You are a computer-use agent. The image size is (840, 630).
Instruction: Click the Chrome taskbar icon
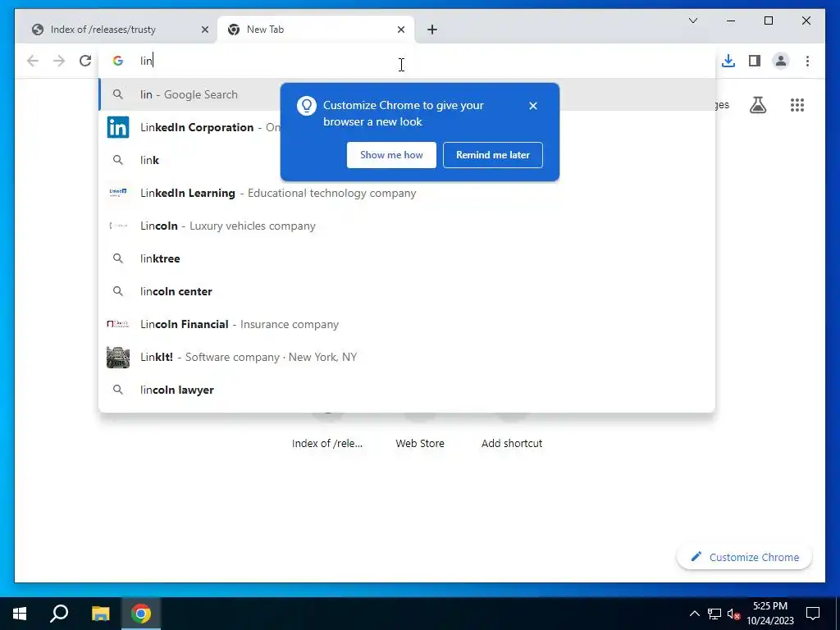coord(141,614)
